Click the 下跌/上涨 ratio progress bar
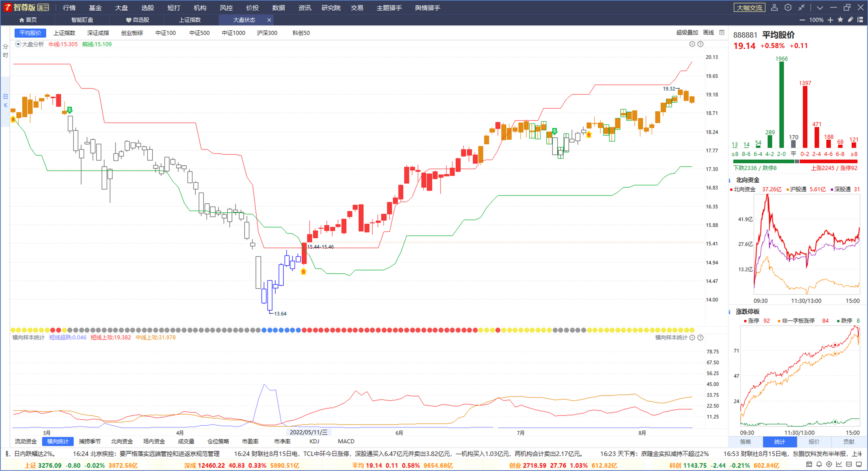Viewport: 868px width, 471px height. [795, 162]
